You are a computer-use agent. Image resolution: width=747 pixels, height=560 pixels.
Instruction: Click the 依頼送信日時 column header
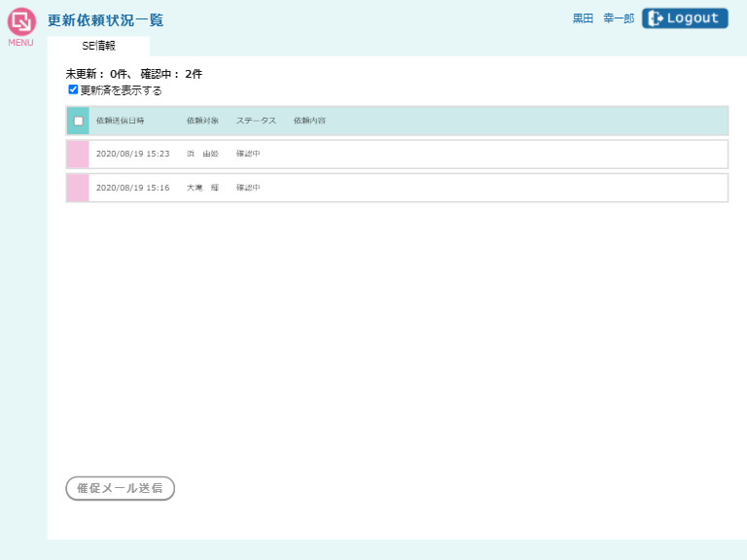point(120,121)
